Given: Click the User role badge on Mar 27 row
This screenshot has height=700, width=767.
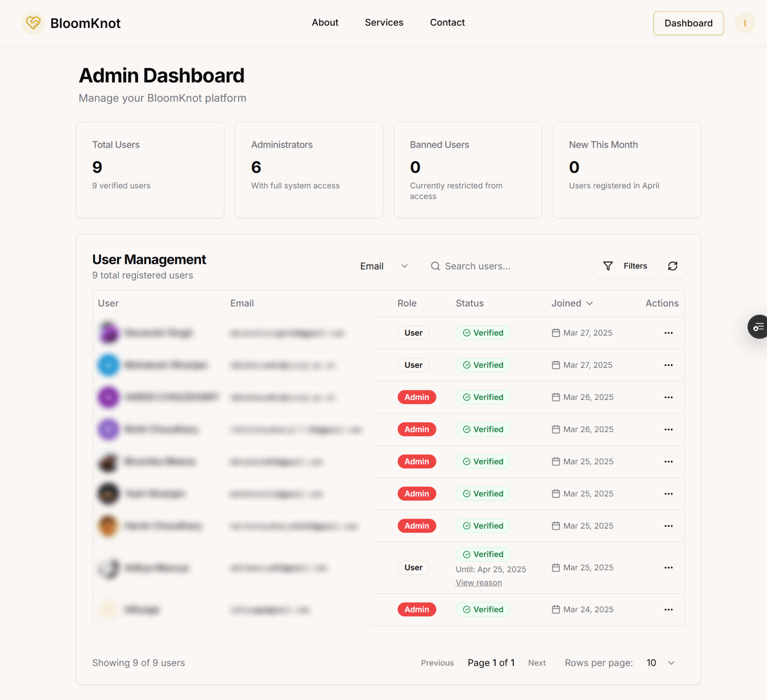Looking at the screenshot, I should 413,332.
